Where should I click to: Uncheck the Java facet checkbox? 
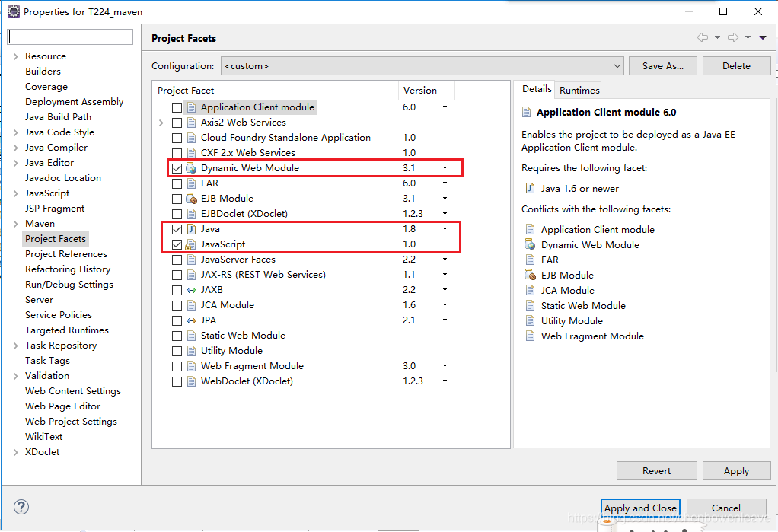(x=177, y=229)
